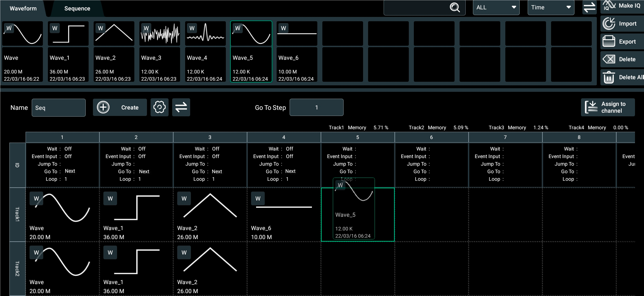Image resolution: width=644 pixels, height=296 pixels.
Task: Click the Make IQ icon
Action: [x=609, y=6]
